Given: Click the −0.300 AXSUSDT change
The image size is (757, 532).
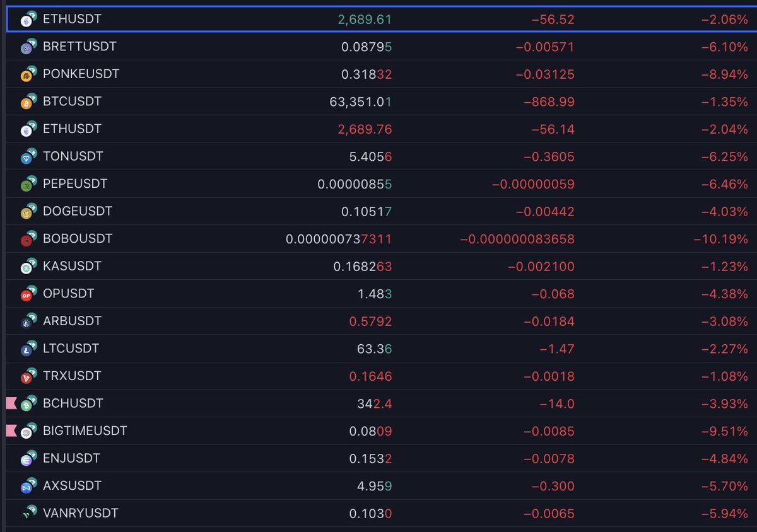Looking at the screenshot, I should [x=553, y=485].
